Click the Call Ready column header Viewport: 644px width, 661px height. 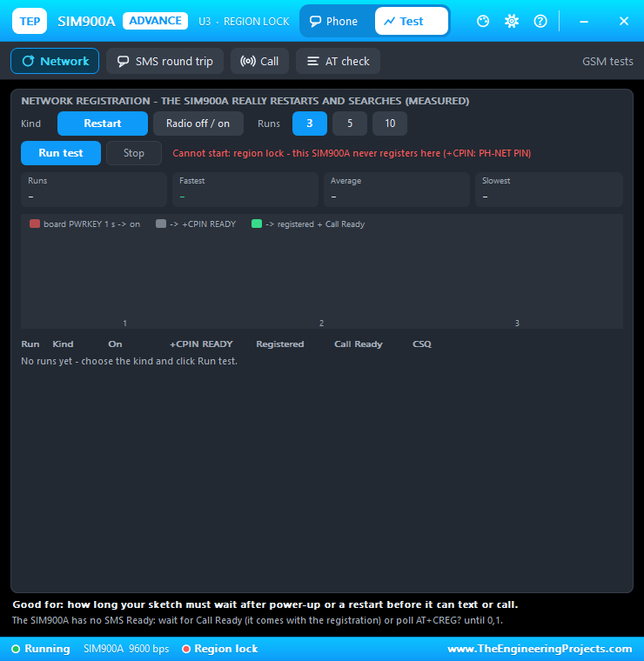tap(359, 344)
